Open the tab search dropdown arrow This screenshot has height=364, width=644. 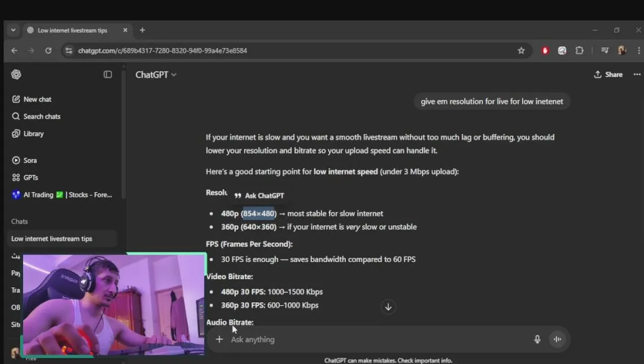[13, 30]
